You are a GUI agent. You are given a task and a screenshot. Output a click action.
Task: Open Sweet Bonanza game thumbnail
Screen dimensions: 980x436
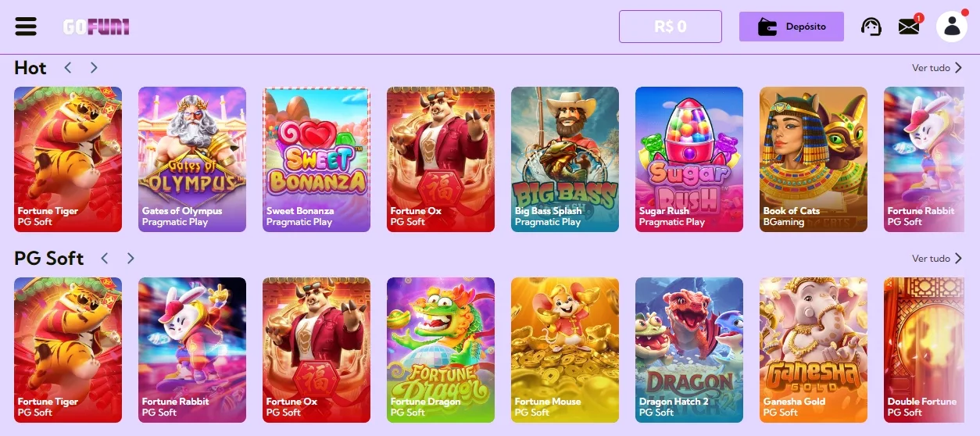point(317,159)
